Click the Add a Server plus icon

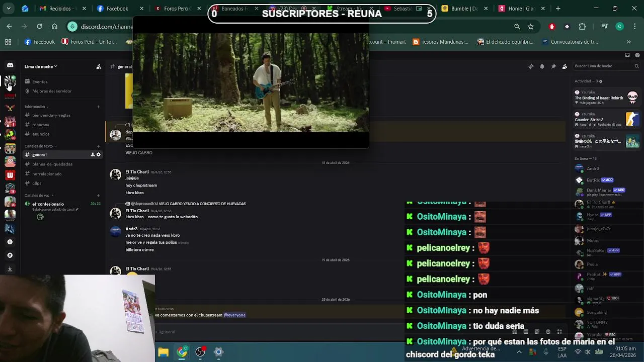(x=10, y=242)
